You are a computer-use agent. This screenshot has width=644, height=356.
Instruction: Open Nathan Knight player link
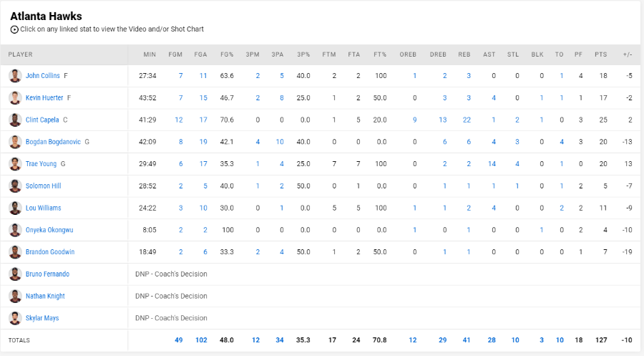coord(45,296)
